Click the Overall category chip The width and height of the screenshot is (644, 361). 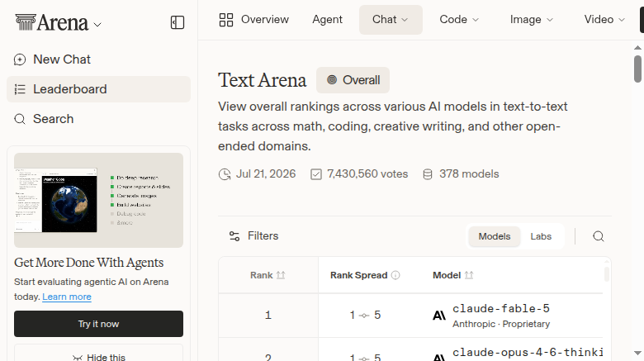353,80
